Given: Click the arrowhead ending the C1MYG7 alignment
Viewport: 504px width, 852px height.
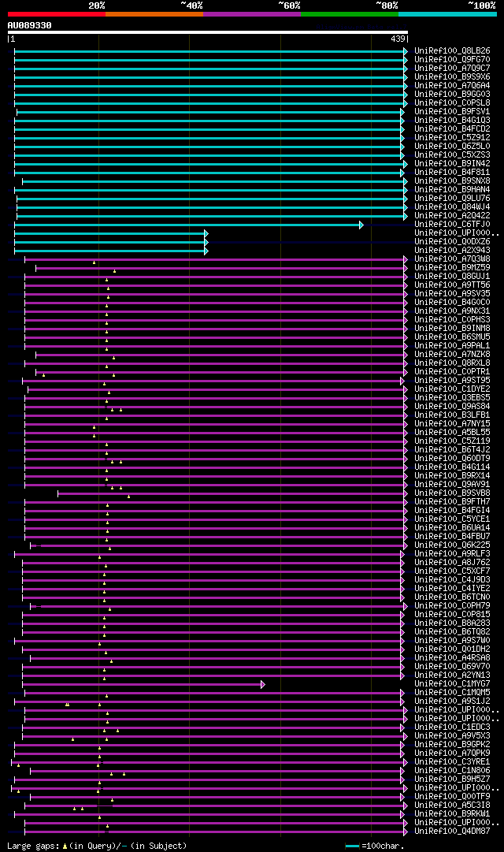Looking at the screenshot, I should point(263,685).
